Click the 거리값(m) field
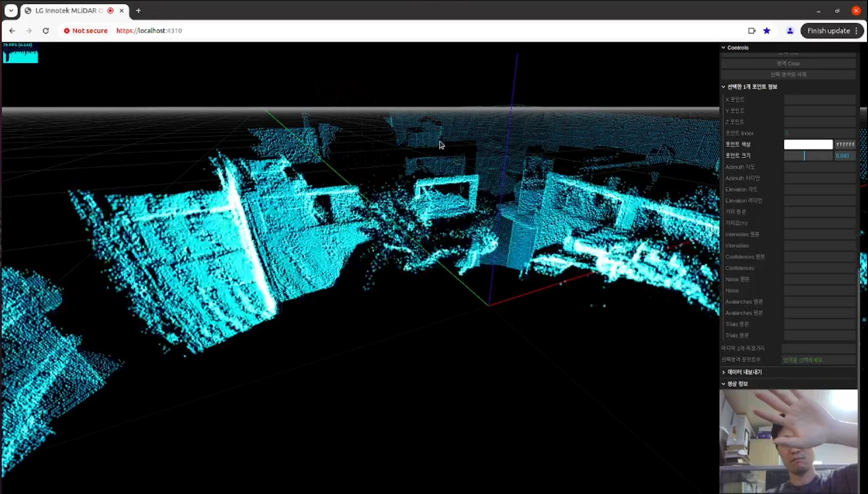 pyautogui.click(x=820, y=223)
